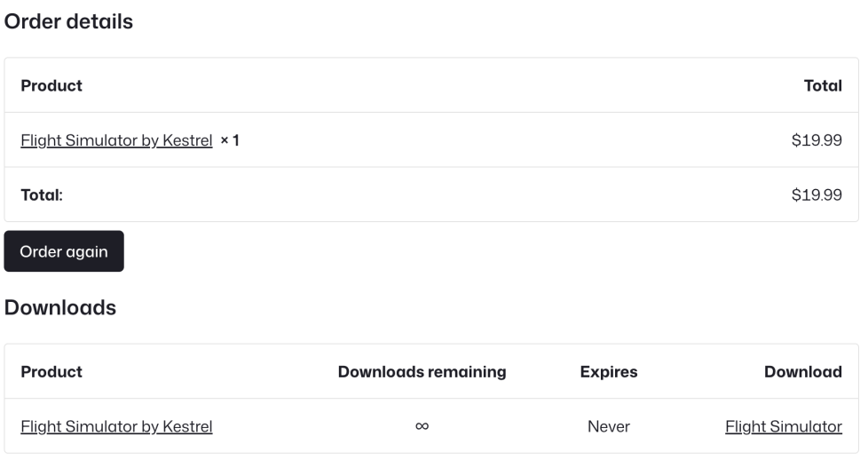Select the Download column header
Viewport: 868px width, 460px height.
802,372
